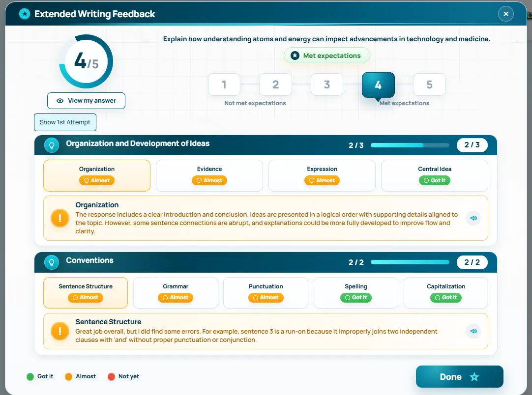The width and height of the screenshot is (532, 395).
Task: Select score level 4
Action: click(x=378, y=85)
